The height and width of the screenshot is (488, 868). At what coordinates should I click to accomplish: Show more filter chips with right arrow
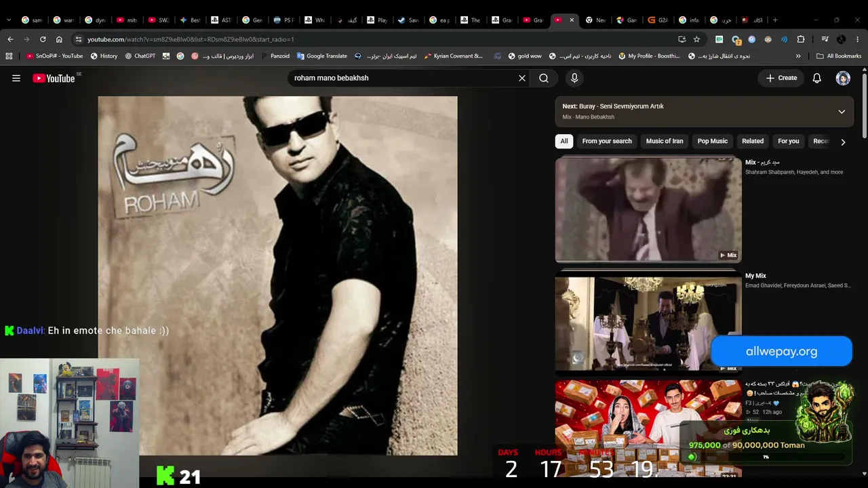pos(843,142)
